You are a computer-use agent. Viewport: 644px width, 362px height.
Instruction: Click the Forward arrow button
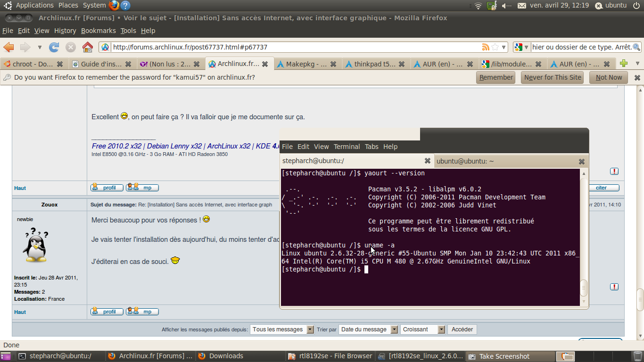(x=25, y=47)
